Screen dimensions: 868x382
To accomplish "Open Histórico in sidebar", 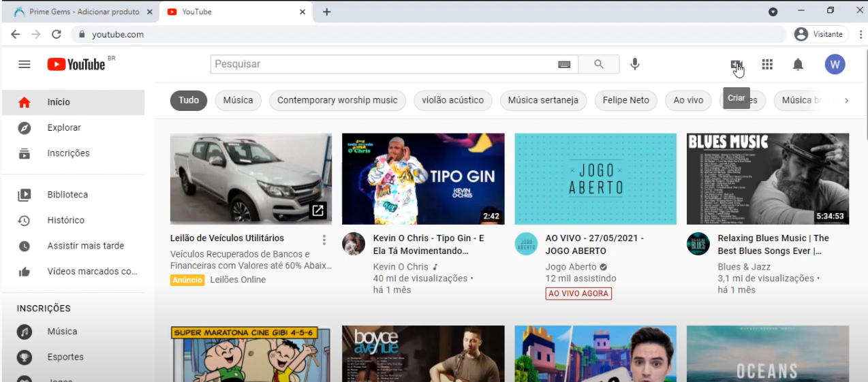I will [73, 220].
